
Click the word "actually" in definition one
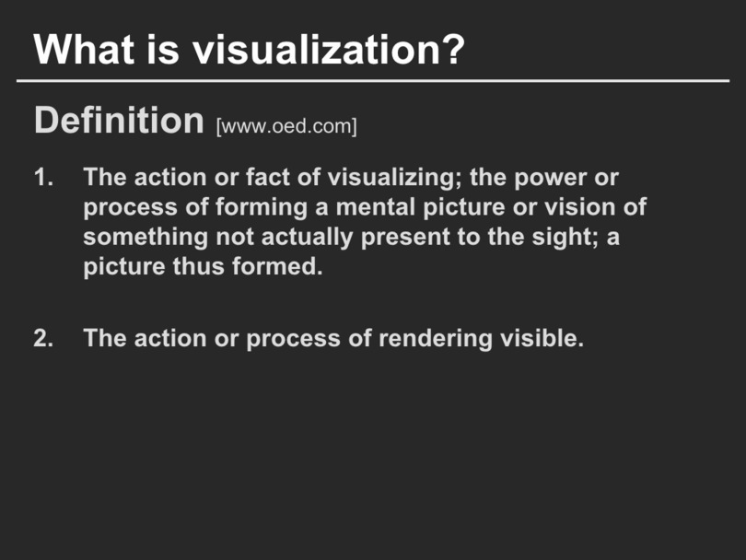309,237
